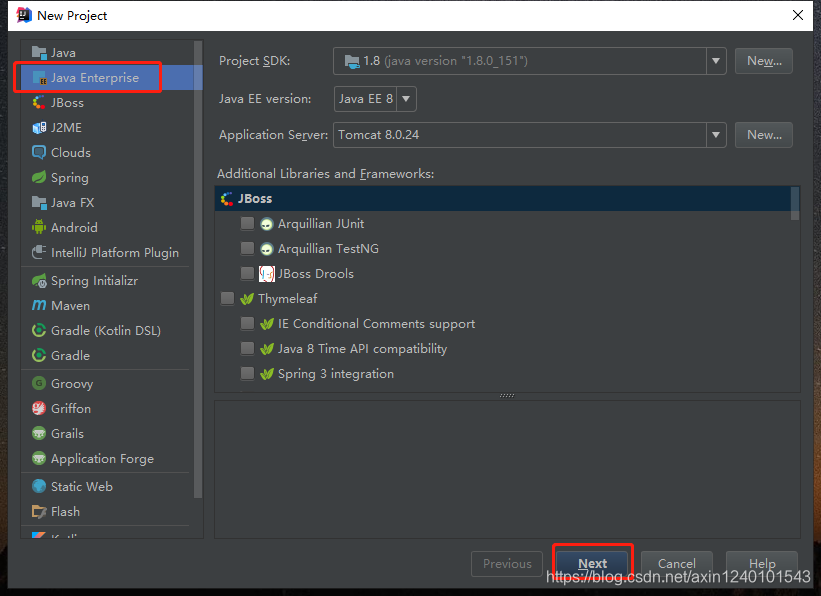Viewport: 821px width, 596px height.
Task: Click the Application Forge icon
Action: coord(39,459)
